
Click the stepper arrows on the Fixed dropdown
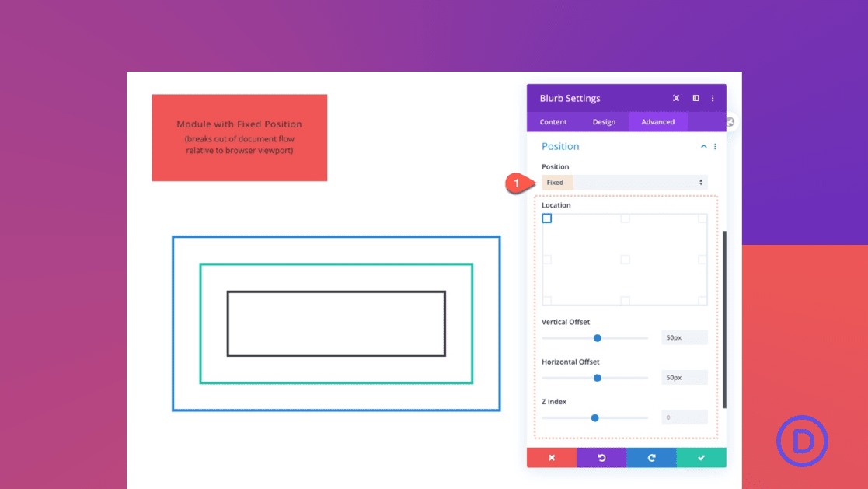click(702, 182)
